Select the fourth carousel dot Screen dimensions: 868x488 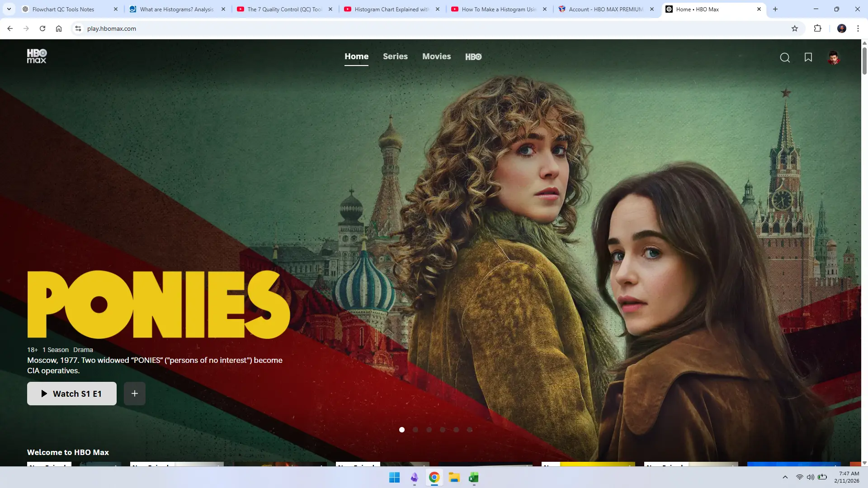click(443, 430)
